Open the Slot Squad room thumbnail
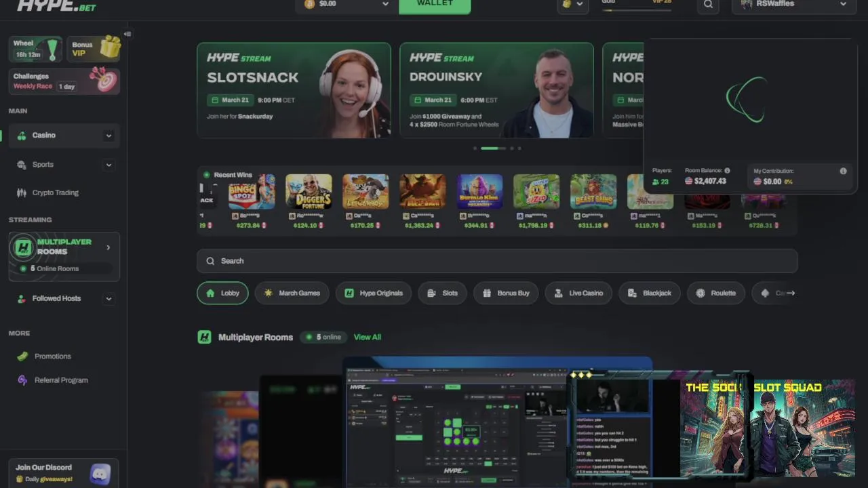The image size is (868, 488). pyautogui.click(x=768, y=428)
